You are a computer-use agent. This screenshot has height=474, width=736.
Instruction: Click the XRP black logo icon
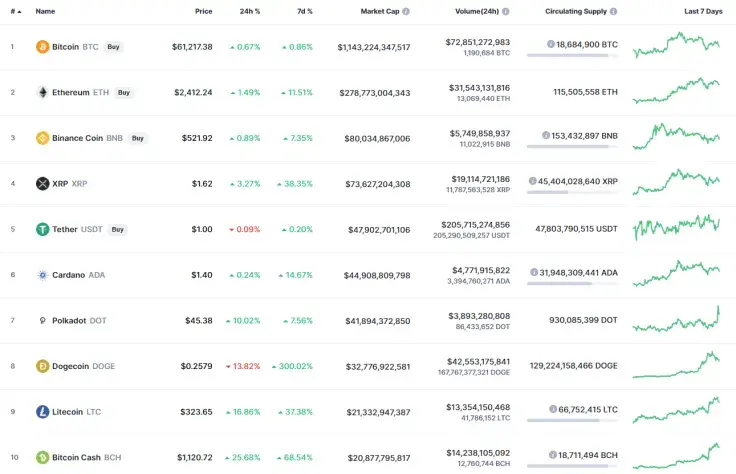point(42,184)
